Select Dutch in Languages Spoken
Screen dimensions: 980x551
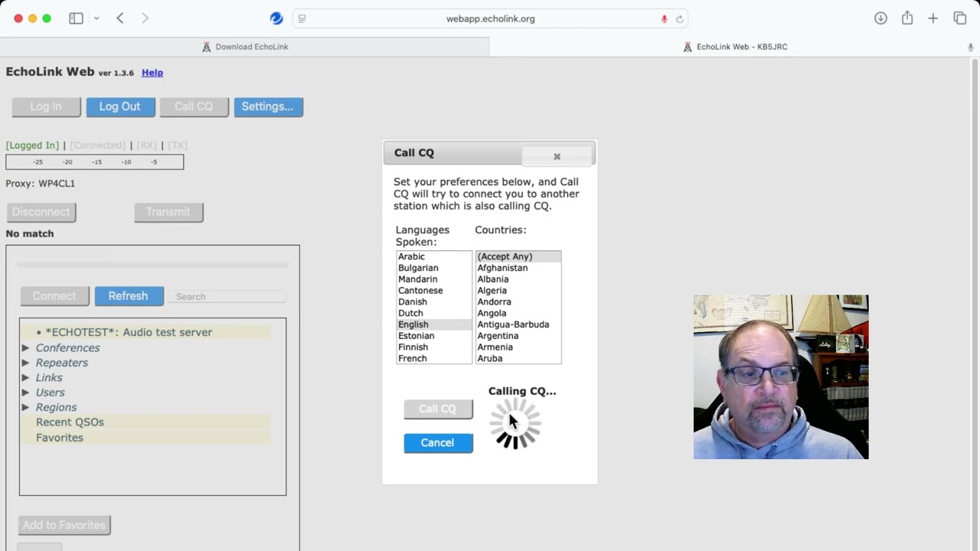click(433, 313)
